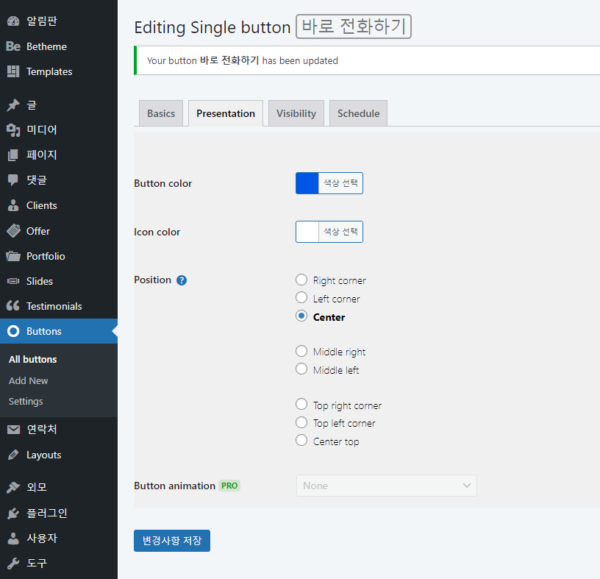Viewport: 600px width, 579px height.
Task: Open the Templates menu icon
Action: pos(13,72)
